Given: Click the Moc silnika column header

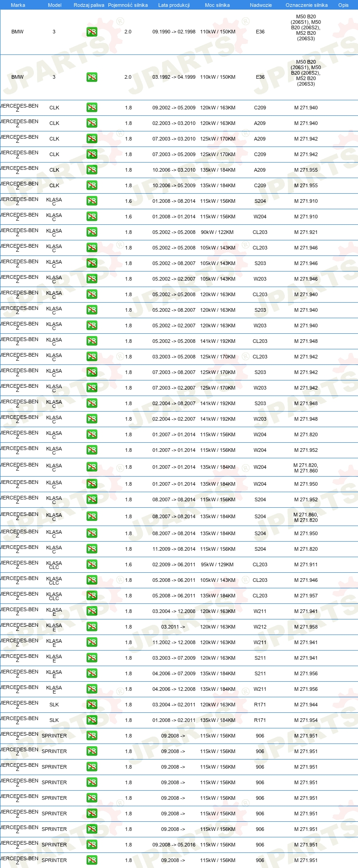Looking at the screenshot, I should point(217,5).
